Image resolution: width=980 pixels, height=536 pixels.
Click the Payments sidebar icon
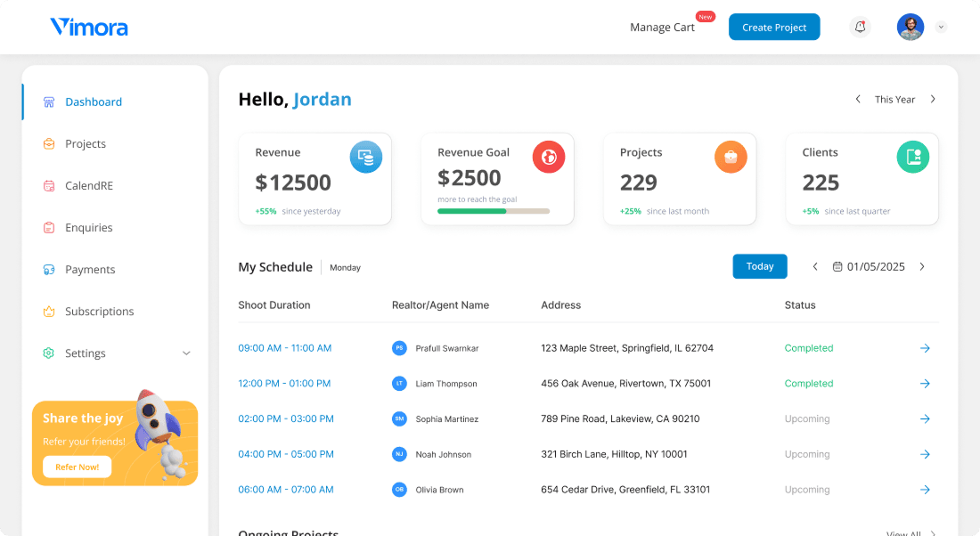coord(49,269)
